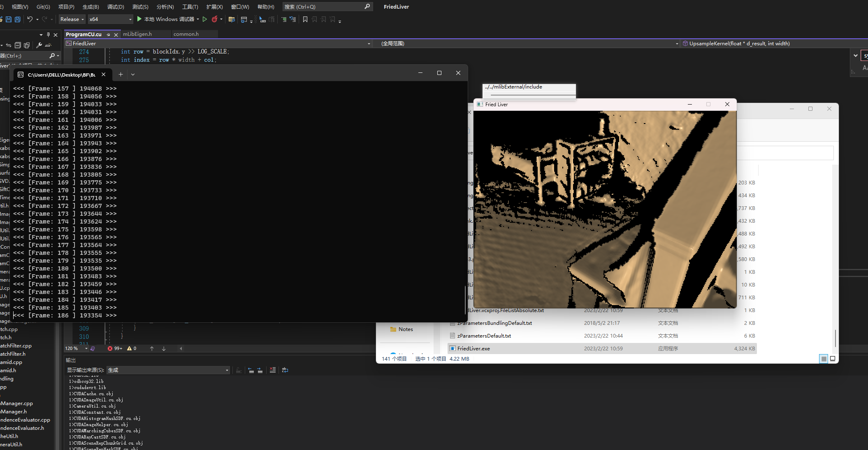The width and height of the screenshot is (868, 450).
Task: Toggle auto-hide pin on Solution Explorer panel
Action: point(48,35)
